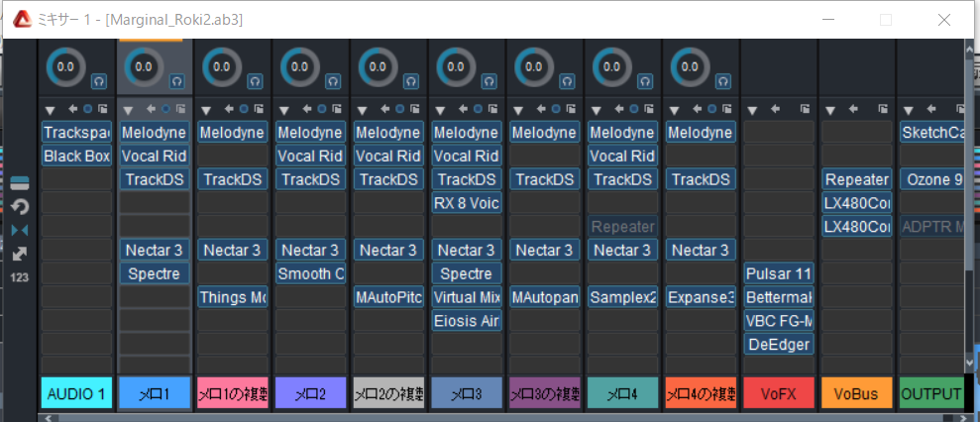The image size is (980, 422).
Task: Click the empty first insert slot on VoFX
Action: [779, 132]
